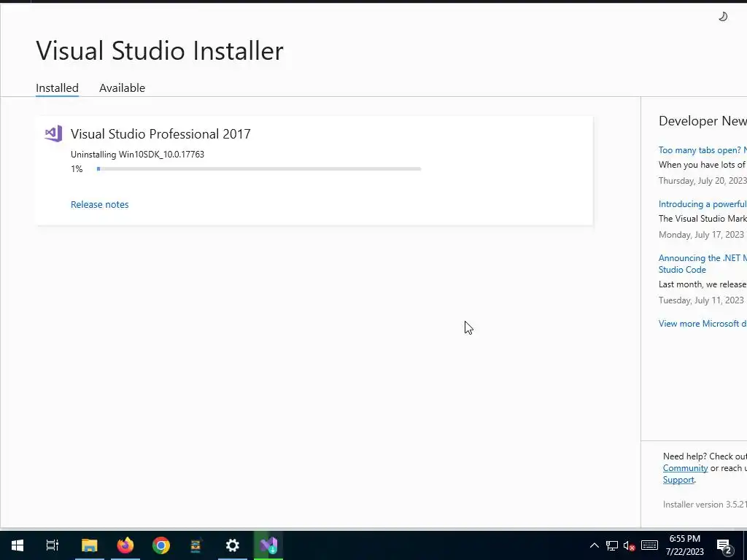Open the touch keyboard tray icon
The width and height of the screenshot is (747, 560).
(649, 545)
